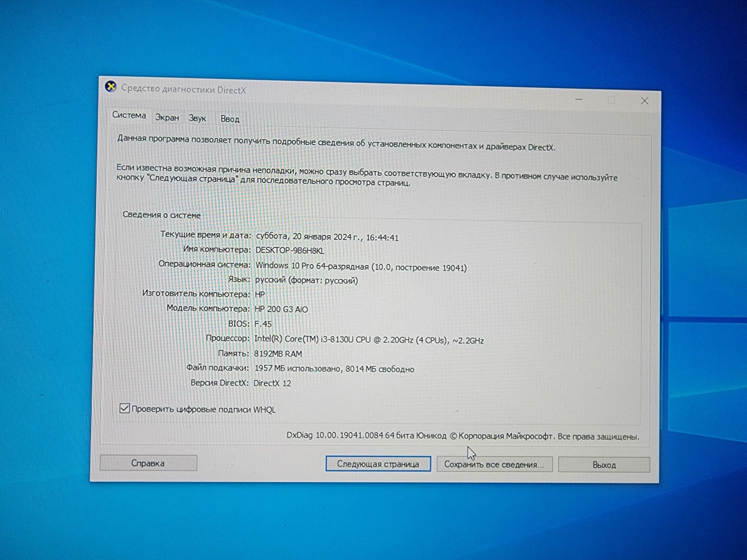Viewport: 747px width, 560px height.
Task: Switch to the Система tab
Action: click(129, 115)
